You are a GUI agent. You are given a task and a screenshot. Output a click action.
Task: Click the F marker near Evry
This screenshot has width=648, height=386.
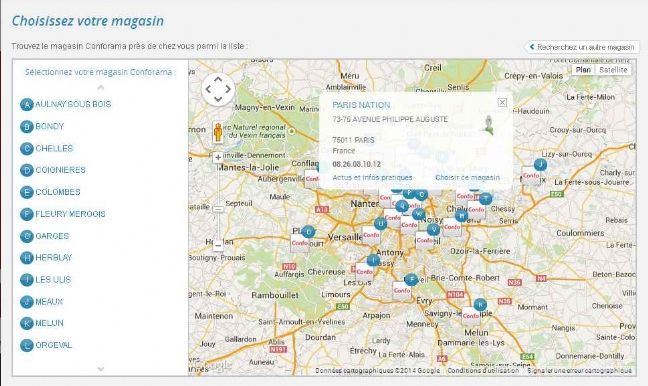(x=411, y=280)
